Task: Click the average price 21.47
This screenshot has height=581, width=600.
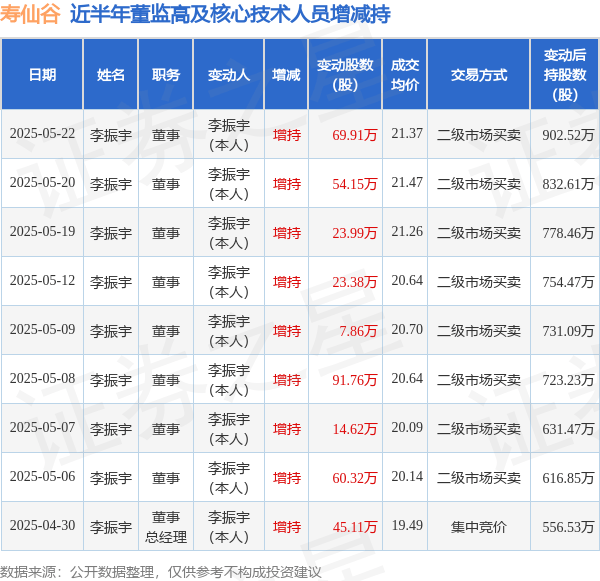Action: coord(407,183)
